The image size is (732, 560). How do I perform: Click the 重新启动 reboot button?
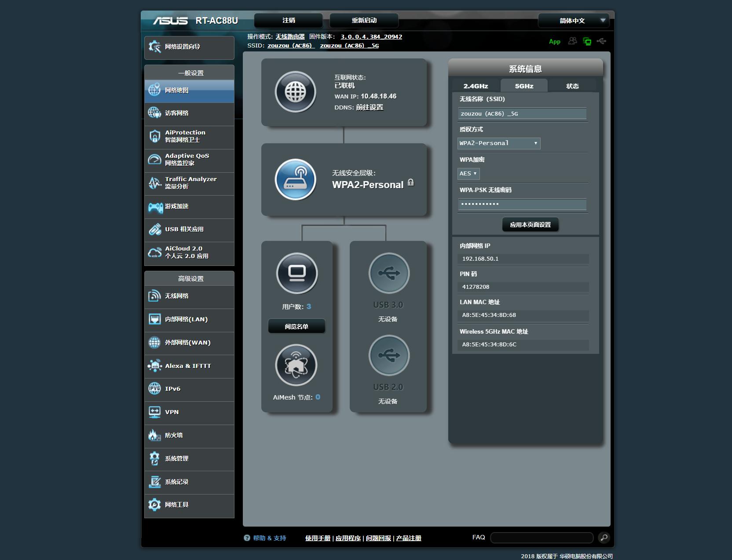click(x=364, y=21)
